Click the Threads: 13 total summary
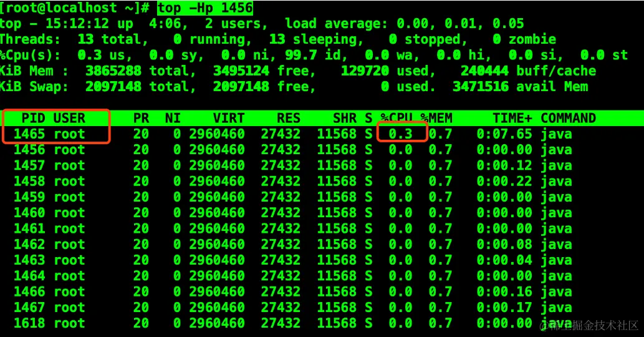This screenshot has width=644, height=337. pos(74,39)
